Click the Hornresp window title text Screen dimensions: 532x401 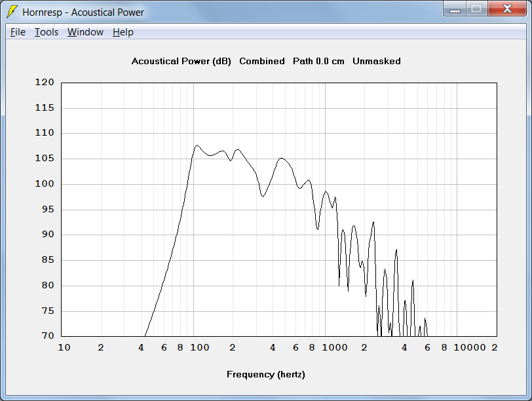[x=83, y=12]
